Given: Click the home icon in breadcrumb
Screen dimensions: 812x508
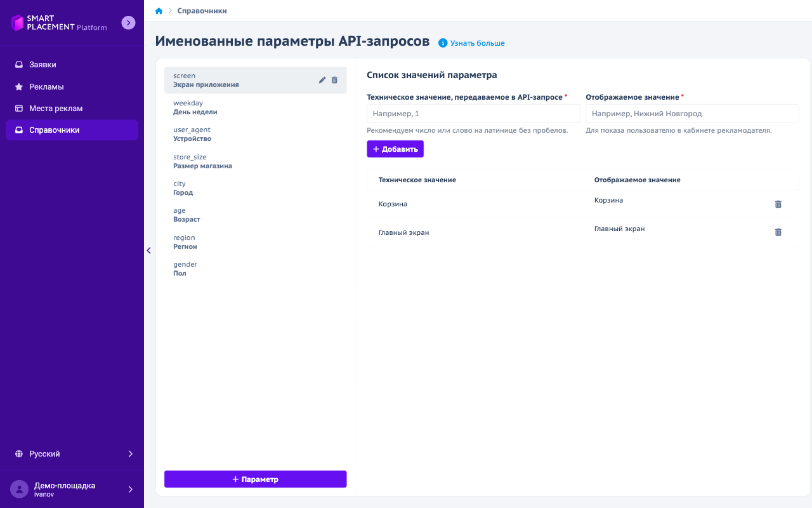Looking at the screenshot, I should click(x=159, y=11).
